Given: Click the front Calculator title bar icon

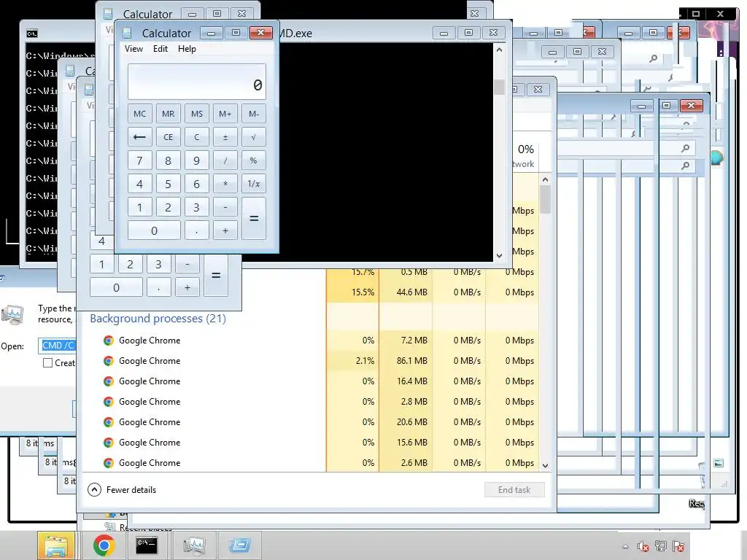Looking at the screenshot, I should click(127, 33).
